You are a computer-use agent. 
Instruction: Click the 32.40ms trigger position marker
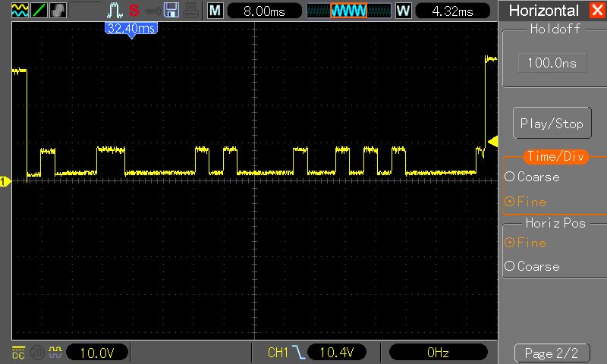pyautogui.click(x=131, y=29)
